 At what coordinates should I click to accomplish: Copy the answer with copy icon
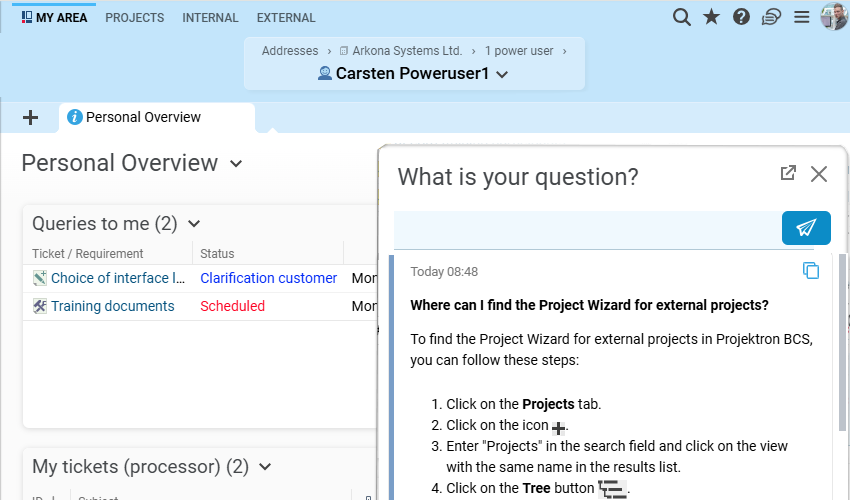[x=811, y=270]
